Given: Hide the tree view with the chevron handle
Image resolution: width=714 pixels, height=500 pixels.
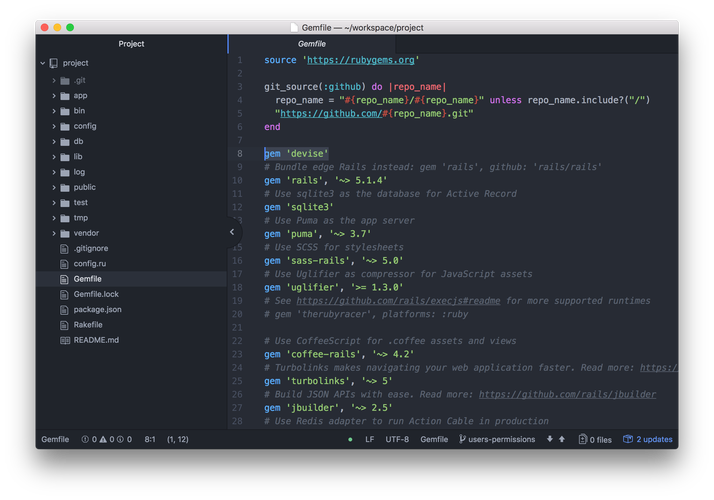Looking at the screenshot, I should [x=232, y=232].
